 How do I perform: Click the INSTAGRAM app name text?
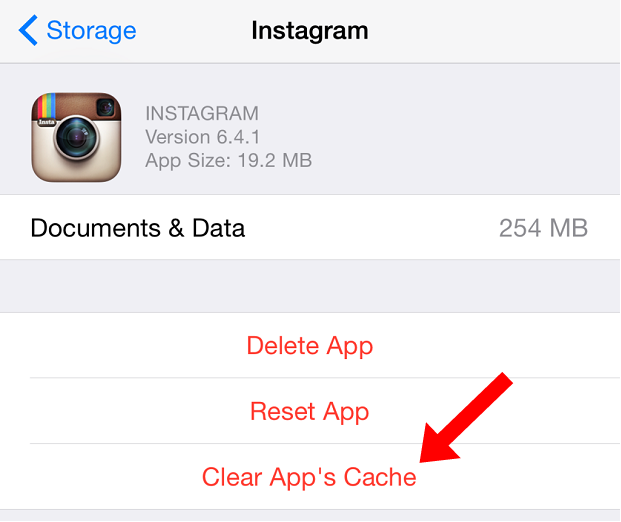pyautogui.click(x=202, y=114)
